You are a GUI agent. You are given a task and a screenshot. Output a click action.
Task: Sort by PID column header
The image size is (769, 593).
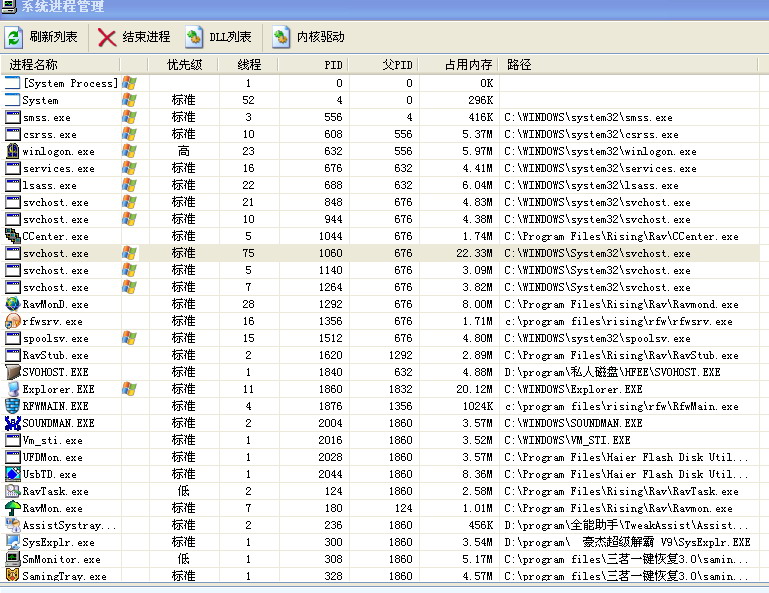(x=313, y=65)
